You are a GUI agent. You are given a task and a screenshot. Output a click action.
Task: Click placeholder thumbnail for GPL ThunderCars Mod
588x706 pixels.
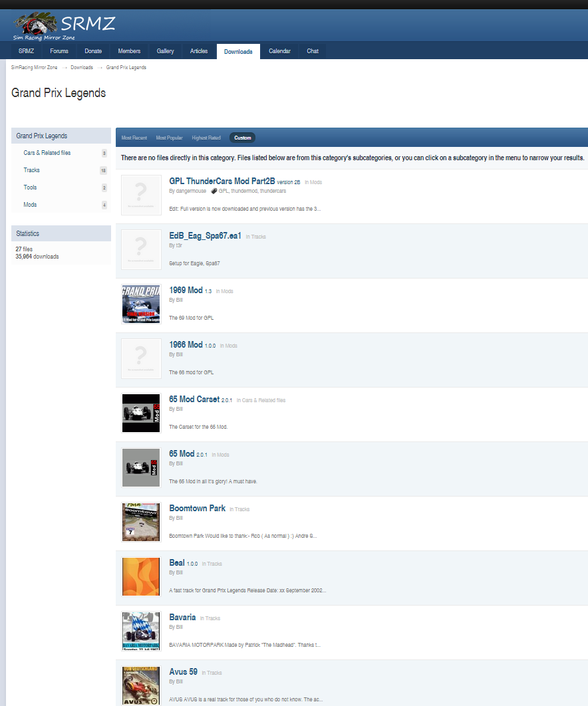tap(141, 195)
